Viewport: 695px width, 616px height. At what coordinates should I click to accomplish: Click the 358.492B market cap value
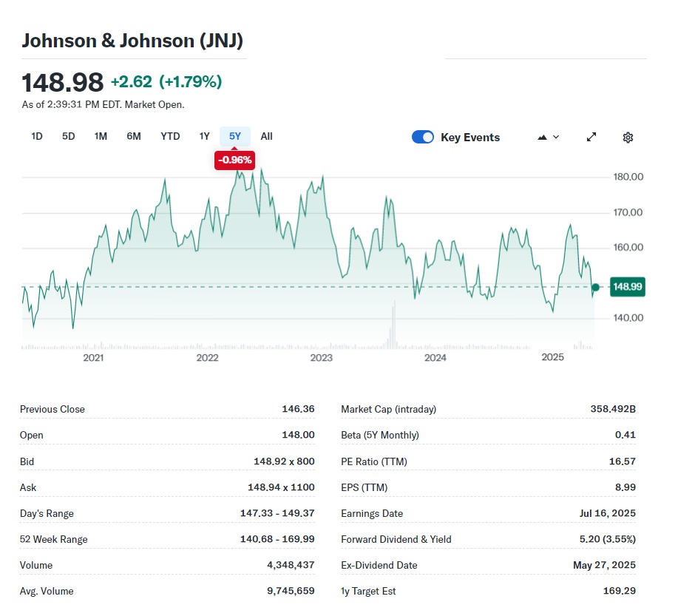tap(613, 409)
